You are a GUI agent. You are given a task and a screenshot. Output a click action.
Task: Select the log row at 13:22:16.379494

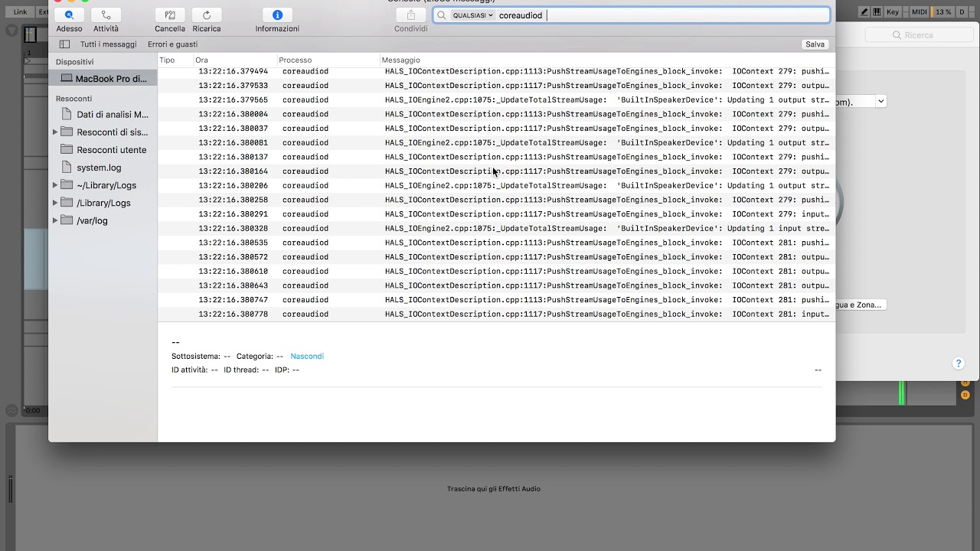[x=496, y=71]
